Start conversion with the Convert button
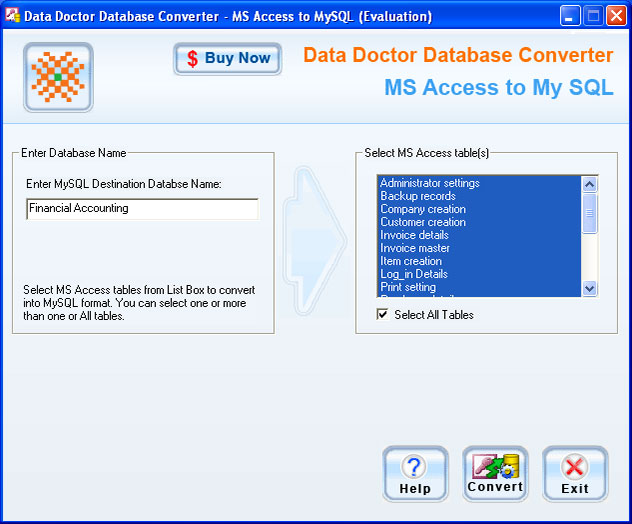 click(495, 474)
